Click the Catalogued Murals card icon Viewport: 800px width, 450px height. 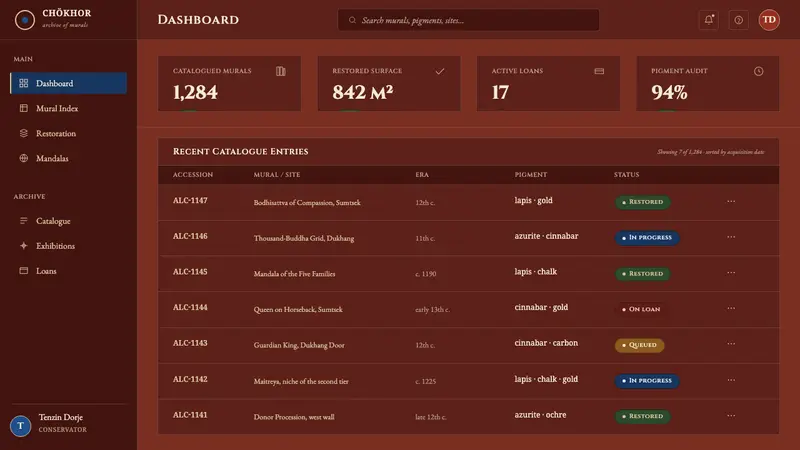click(281, 71)
